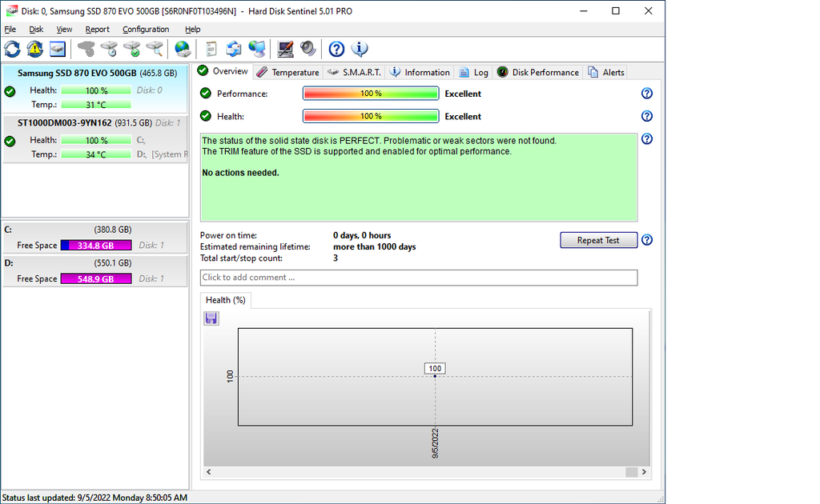Select the C: partition entry
Image resolution: width=820 pixels, height=504 pixels.
point(94,238)
